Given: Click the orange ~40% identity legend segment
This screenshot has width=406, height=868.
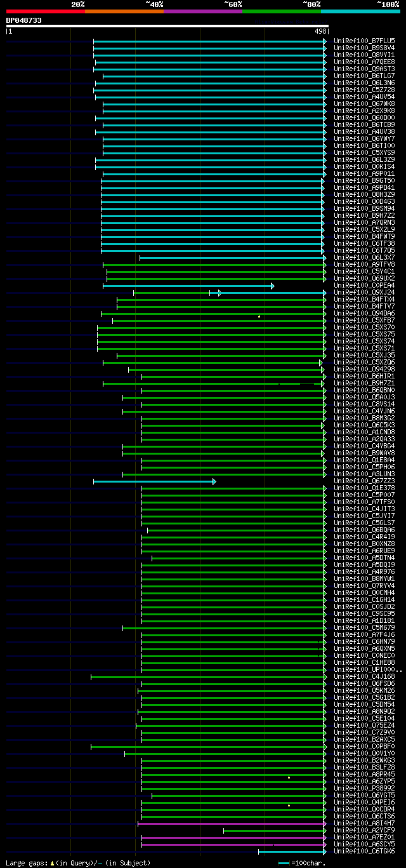Looking at the screenshot, I should point(124,11).
